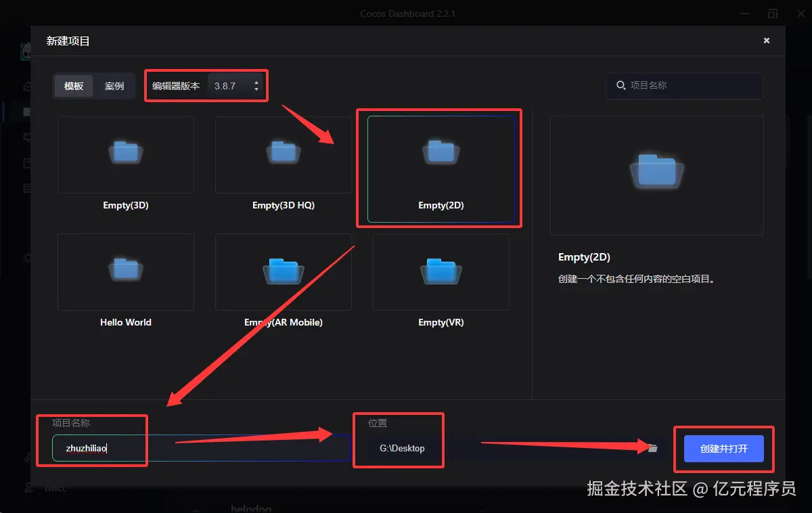Click the 创建并打开 button
The image size is (812, 513).
point(724,449)
